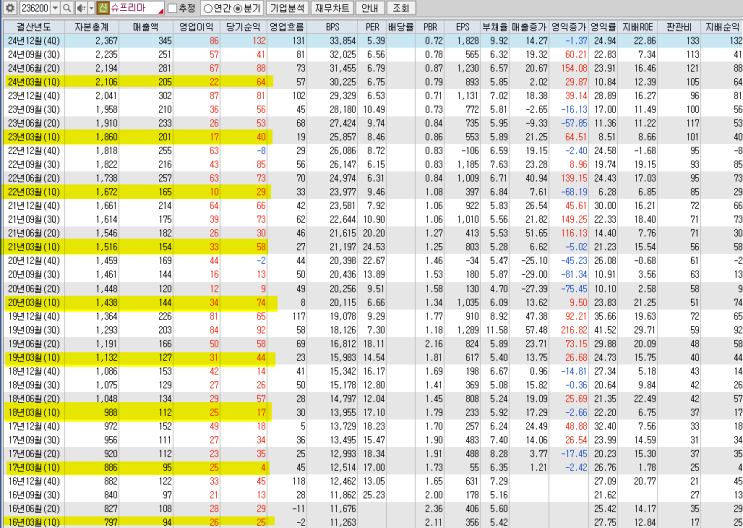Click the 영업흐름 column header
Viewport: 743px width, 528px height.
tap(287, 27)
